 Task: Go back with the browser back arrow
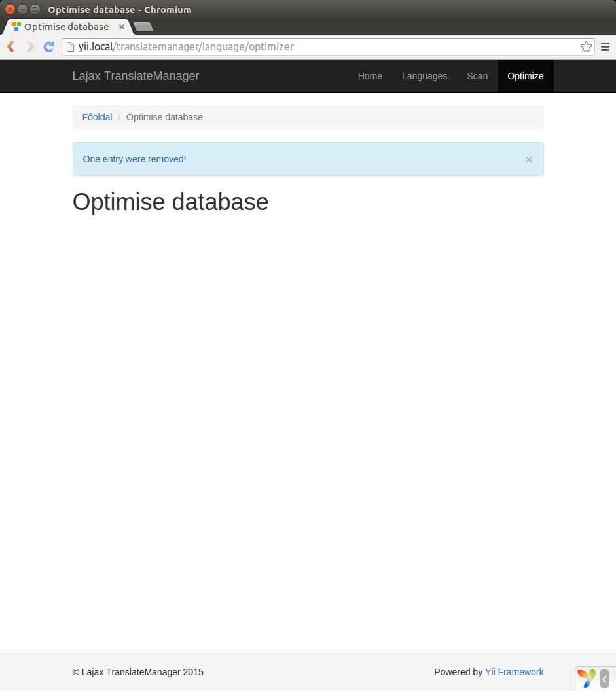pos(11,46)
